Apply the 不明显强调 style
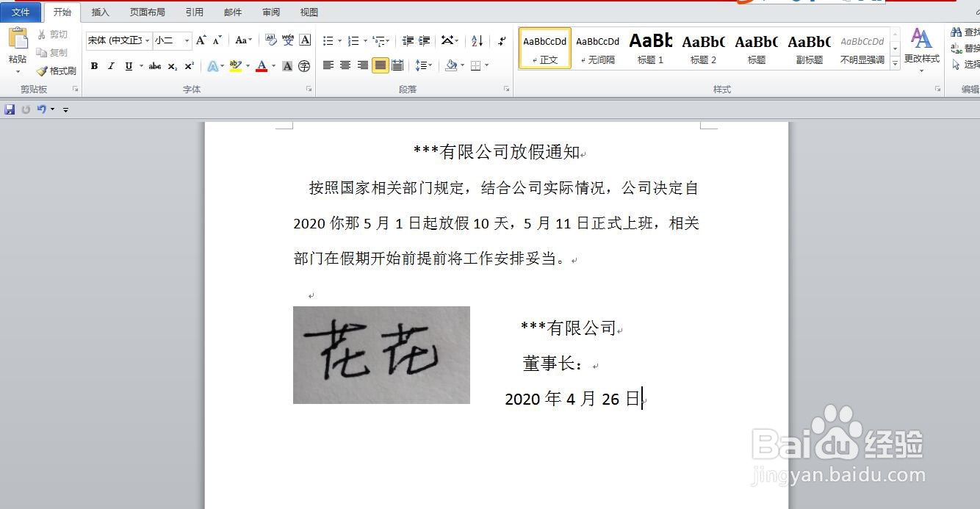980x509 pixels. (862, 48)
